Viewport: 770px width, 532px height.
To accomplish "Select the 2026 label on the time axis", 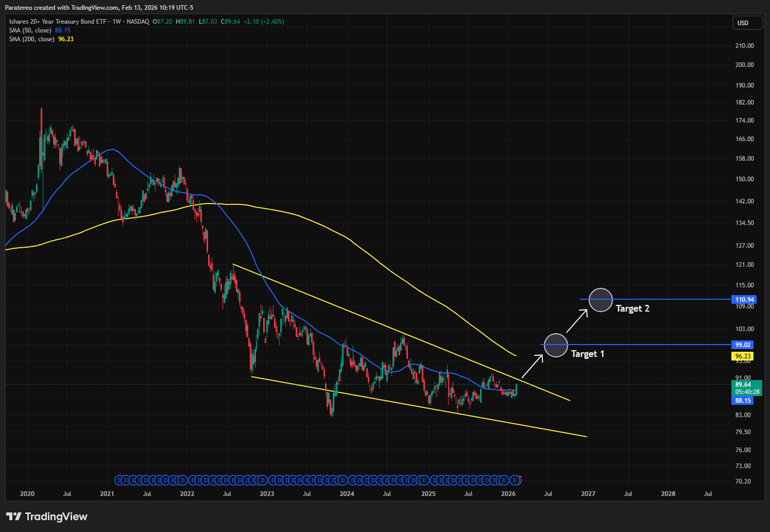I will pos(508,494).
